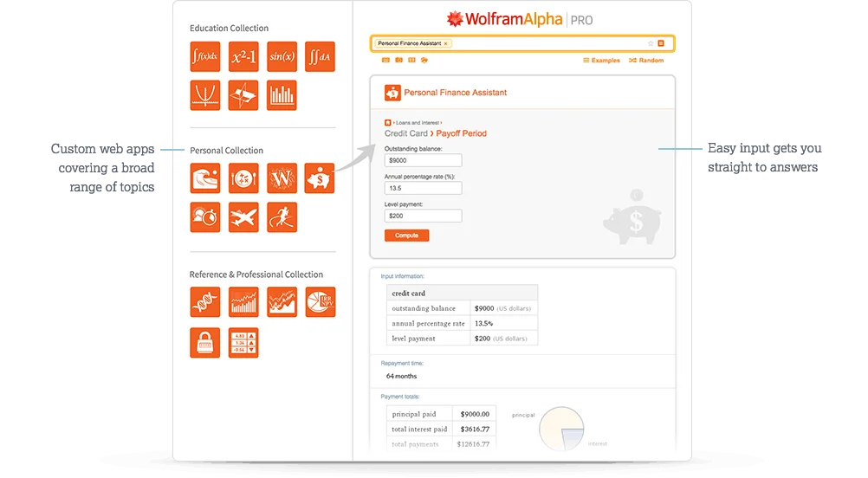This screenshot has width=868, height=478.
Task: Click the keyboard input icon below search bar
Action: pos(385,60)
